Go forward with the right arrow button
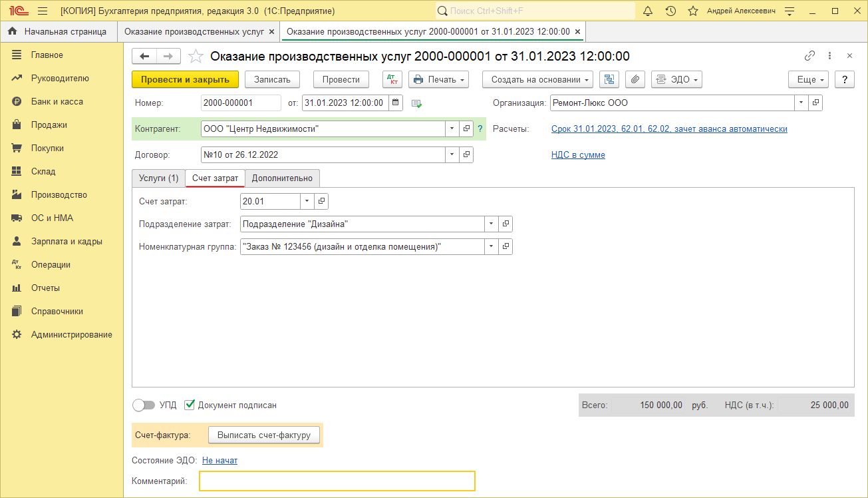 click(168, 57)
